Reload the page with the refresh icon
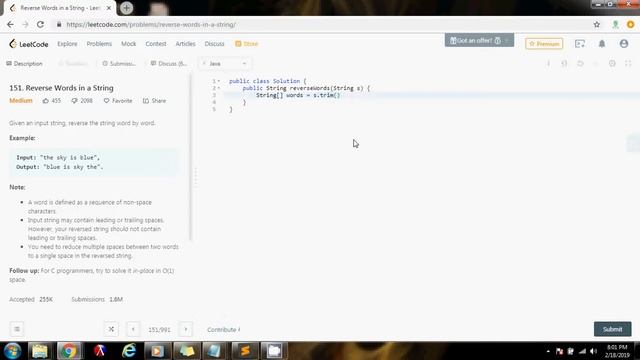This screenshot has height=360, width=640. tap(40, 24)
